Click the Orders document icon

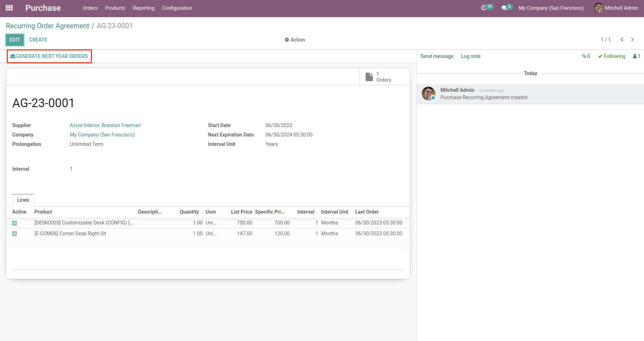369,77
